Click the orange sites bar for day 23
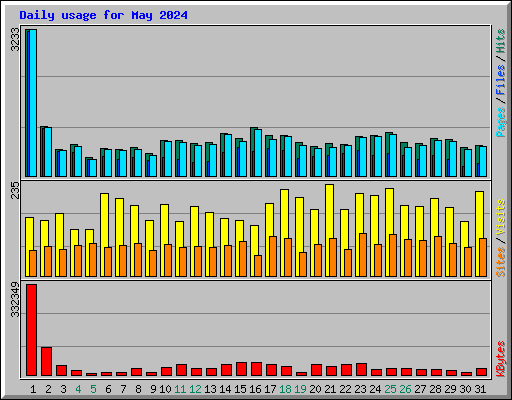The image size is (512, 400). click(x=363, y=255)
